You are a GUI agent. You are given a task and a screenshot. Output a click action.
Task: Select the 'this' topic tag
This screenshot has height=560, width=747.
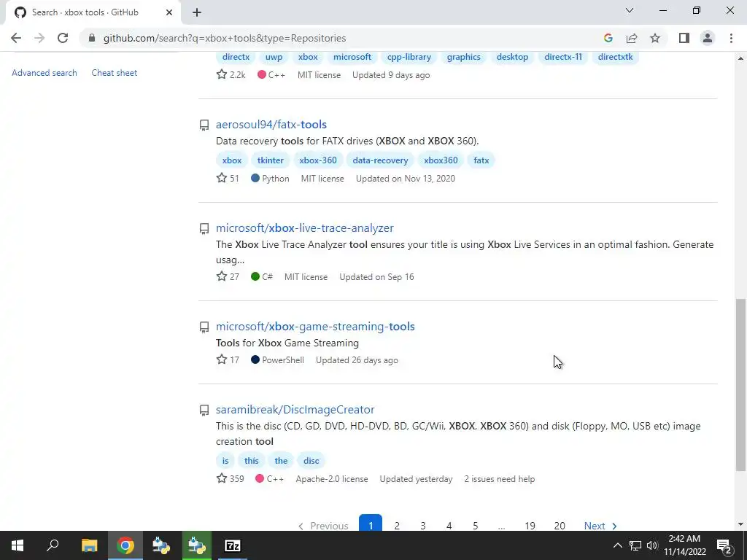coord(251,461)
